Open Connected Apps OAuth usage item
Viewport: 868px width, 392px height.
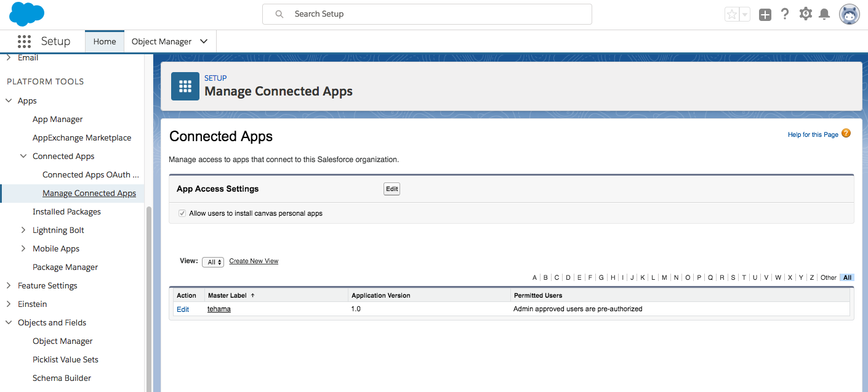click(x=90, y=174)
